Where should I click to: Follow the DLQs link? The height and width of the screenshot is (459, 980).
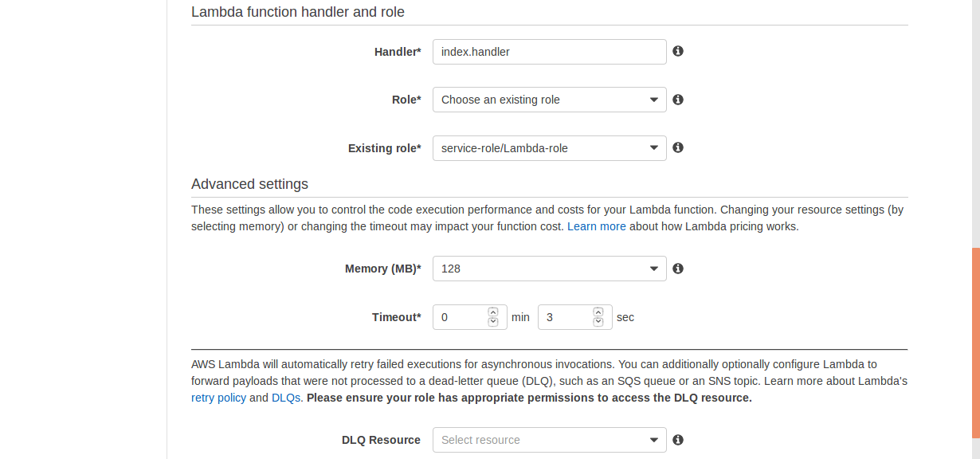click(285, 398)
